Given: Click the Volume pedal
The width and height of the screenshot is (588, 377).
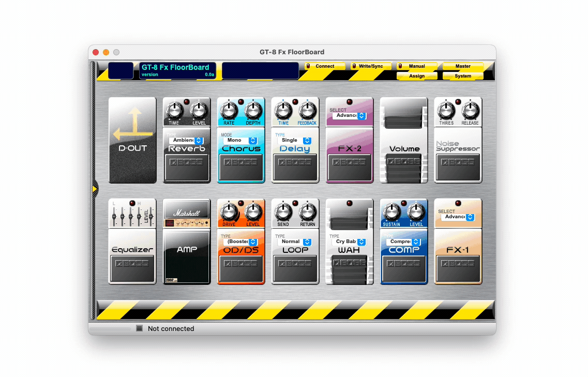Looking at the screenshot, I should [404, 140].
